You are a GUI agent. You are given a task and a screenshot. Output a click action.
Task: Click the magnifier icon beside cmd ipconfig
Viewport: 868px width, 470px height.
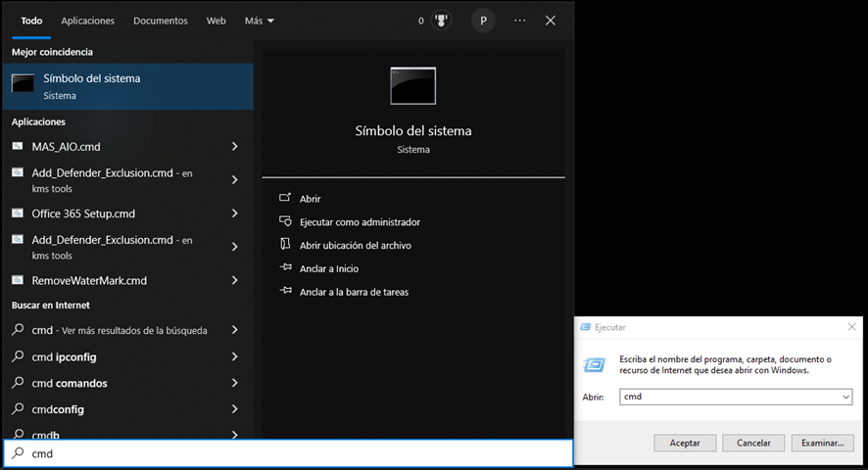point(18,356)
